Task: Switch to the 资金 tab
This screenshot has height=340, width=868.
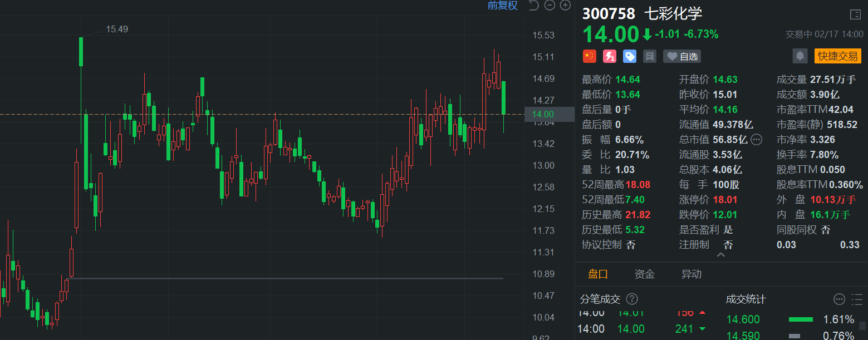Action: tap(644, 274)
